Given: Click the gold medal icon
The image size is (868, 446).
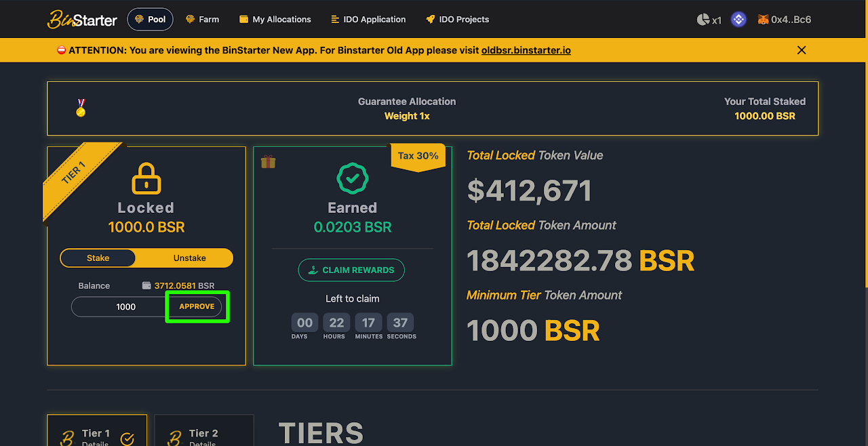Looking at the screenshot, I should [81, 108].
